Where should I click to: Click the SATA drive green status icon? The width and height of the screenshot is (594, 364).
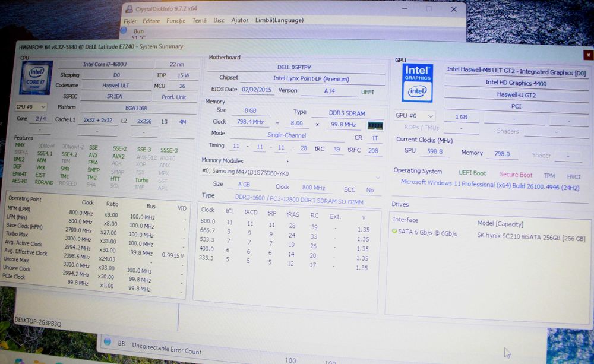(x=394, y=231)
